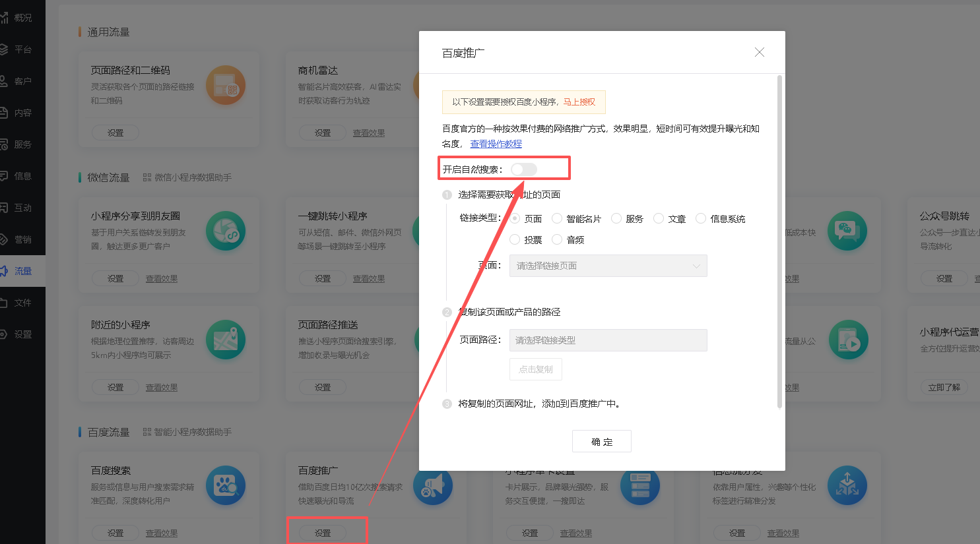Open 流量 in the left sidebar
Screen dimensions: 980x544
22,271
